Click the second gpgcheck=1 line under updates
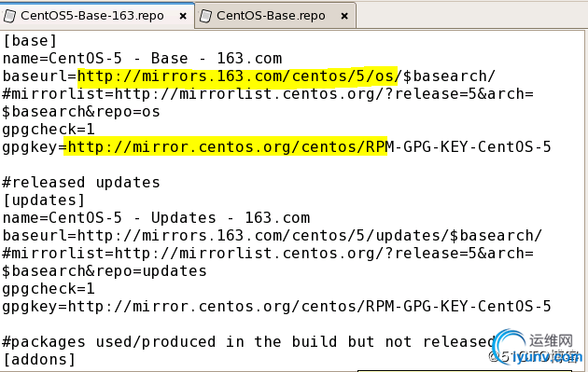This screenshot has height=372, width=588. pyautogui.click(x=49, y=289)
